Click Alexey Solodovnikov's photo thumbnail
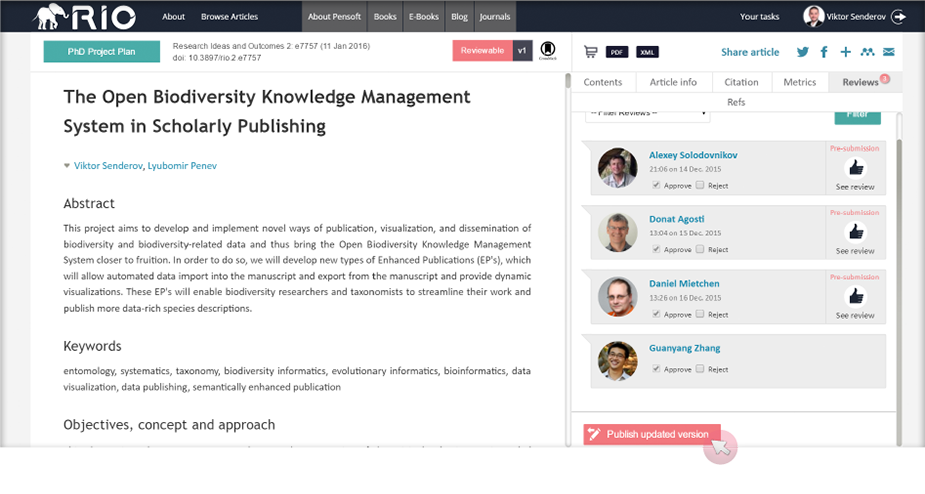This screenshot has height=494, width=925. [x=618, y=168]
